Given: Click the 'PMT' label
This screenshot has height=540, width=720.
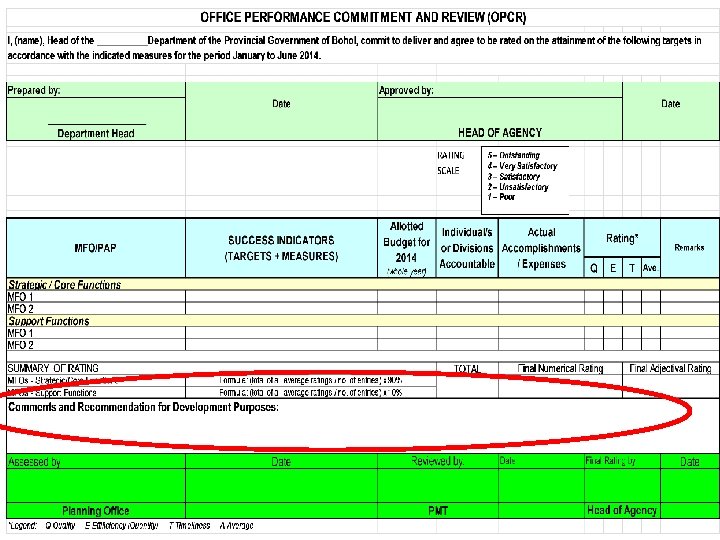Looking at the screenshot, I should pyautogui.click(x=438, y=511).
